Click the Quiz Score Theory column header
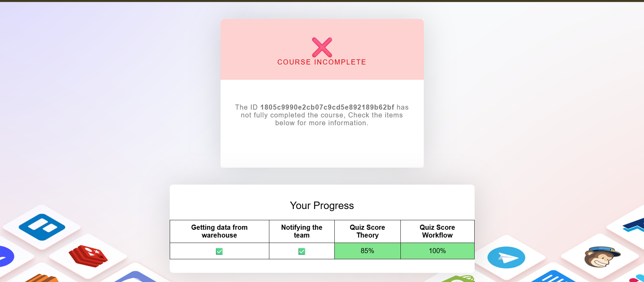The width and height of the screenshot is (644, 282). click(x=367, y=231)
